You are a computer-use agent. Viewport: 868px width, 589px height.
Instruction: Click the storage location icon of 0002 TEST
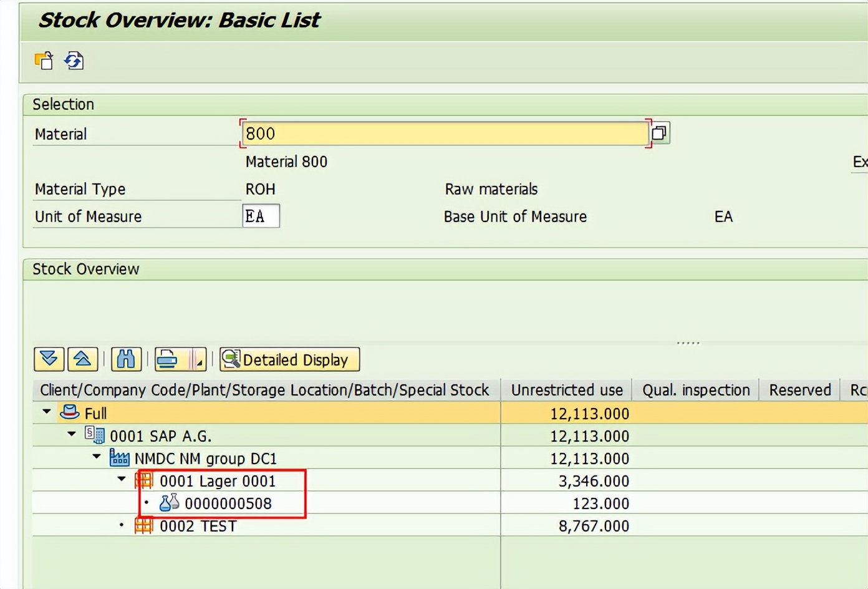(x=144, y=525)
